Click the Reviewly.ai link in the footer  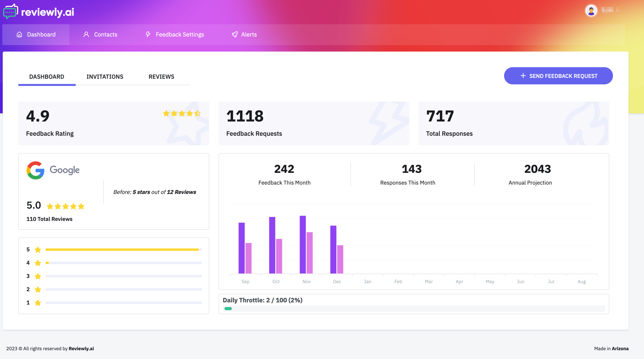click(81, 348)
